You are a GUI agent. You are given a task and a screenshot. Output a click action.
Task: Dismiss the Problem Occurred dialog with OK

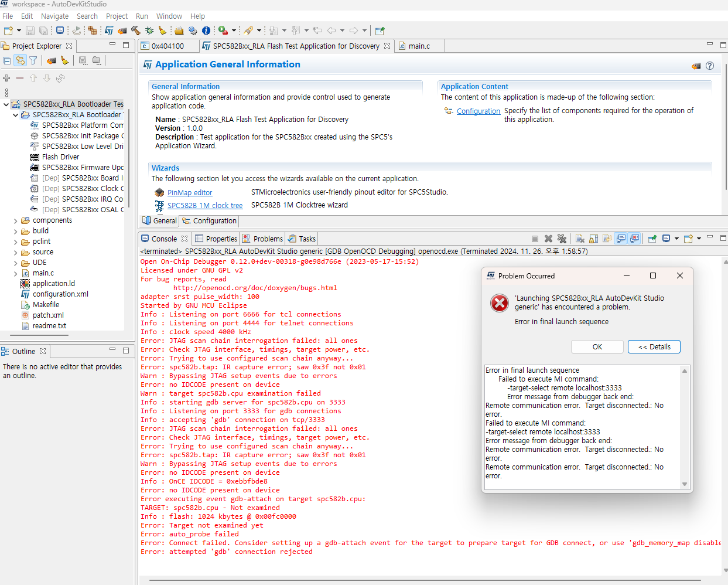(x=597, y=346)
